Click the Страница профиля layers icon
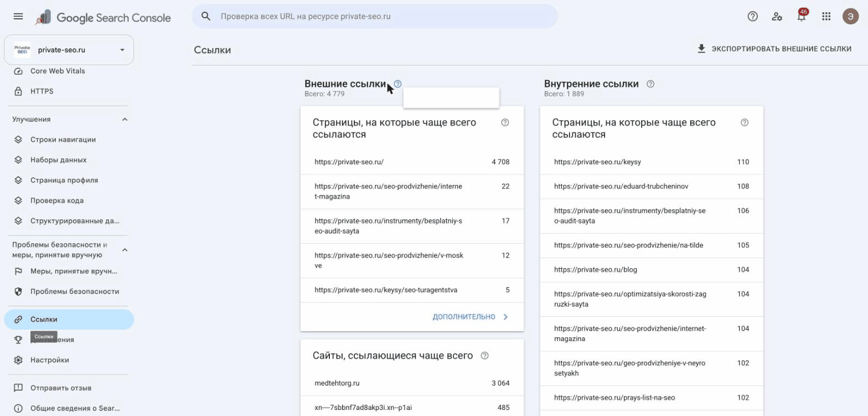The width and height of the screenshot is (868, 416). 18,180
